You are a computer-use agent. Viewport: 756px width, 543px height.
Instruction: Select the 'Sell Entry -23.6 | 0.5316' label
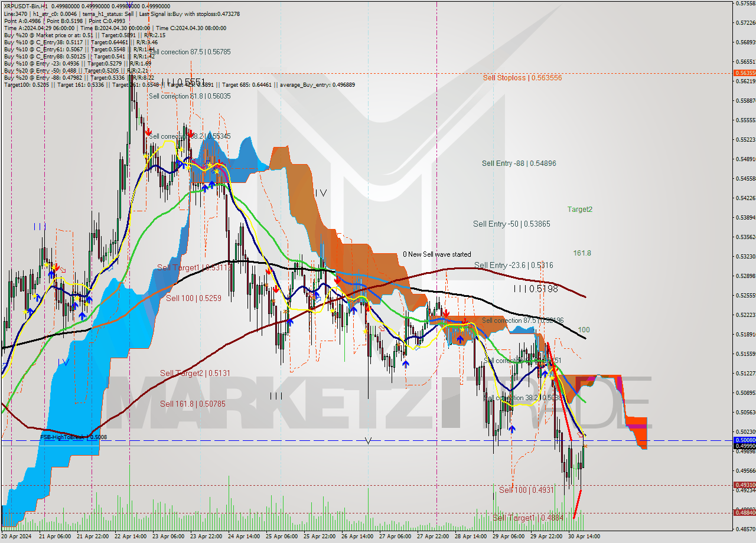pyautogui.click(x=514, y=266)
